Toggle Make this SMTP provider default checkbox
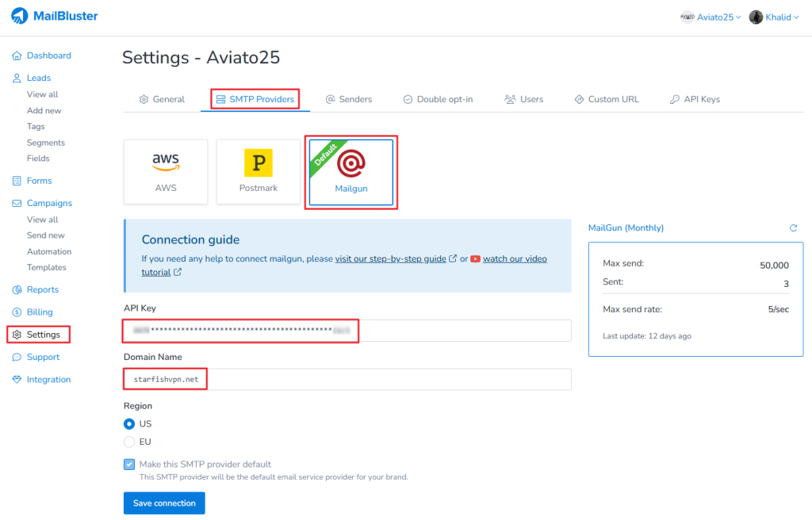The width and height of the screenshot is (812, 520). tap(129, 465)
